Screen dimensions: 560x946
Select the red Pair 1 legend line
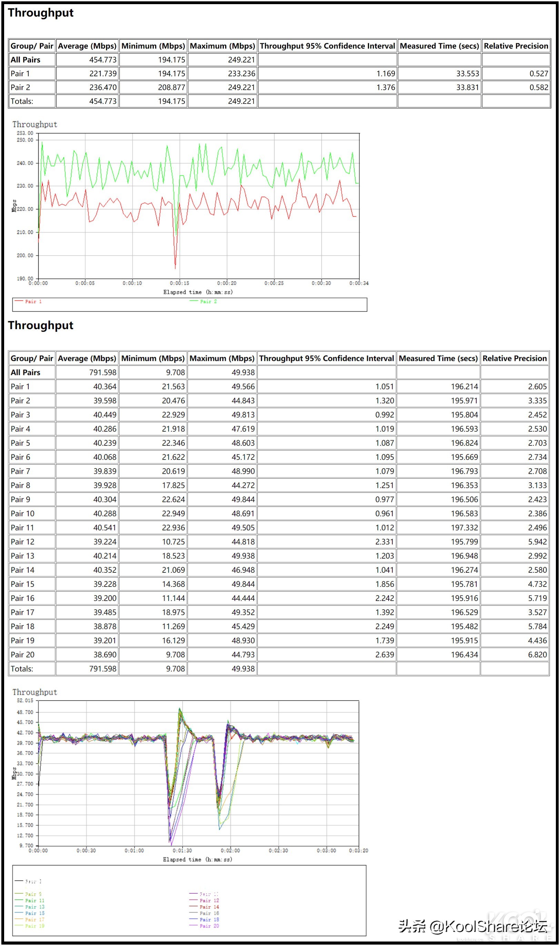click(23, 301)
